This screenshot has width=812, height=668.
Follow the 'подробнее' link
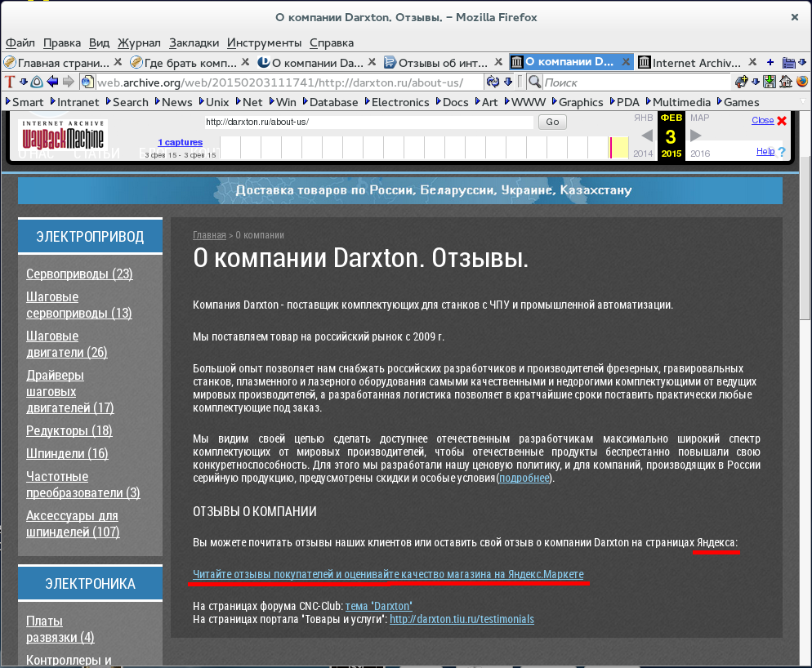click(x=524, y=478)
